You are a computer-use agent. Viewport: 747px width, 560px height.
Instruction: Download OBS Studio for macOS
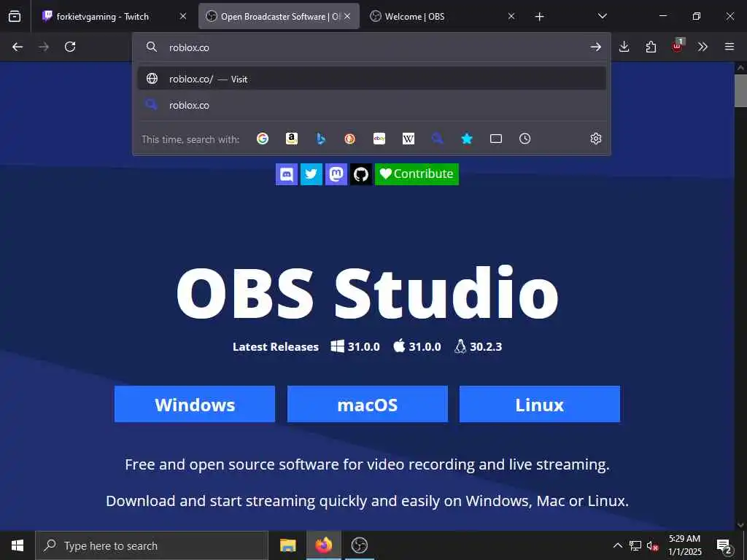pyautogui.click(x=368, y=404)
